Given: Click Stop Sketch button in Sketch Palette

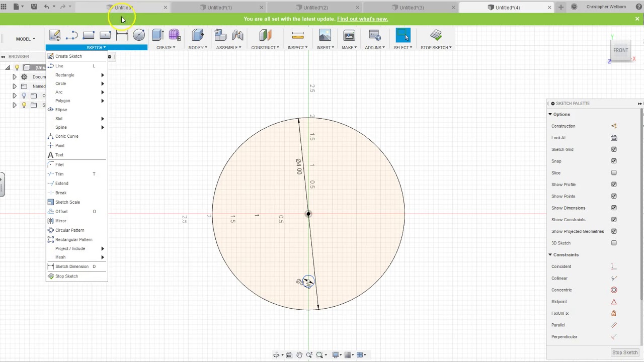Looking at the screenshot, I should (625, 353).
